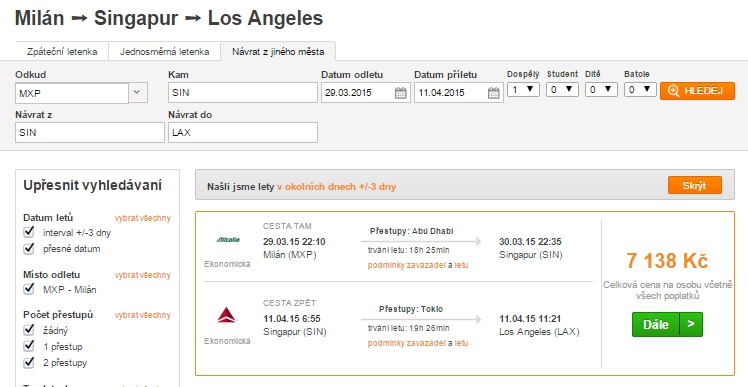The height and width of the screenshot is (387, 748).
Task: Expand the Odkud airport dropdown arrow
Action: click(x=137, y=93)
